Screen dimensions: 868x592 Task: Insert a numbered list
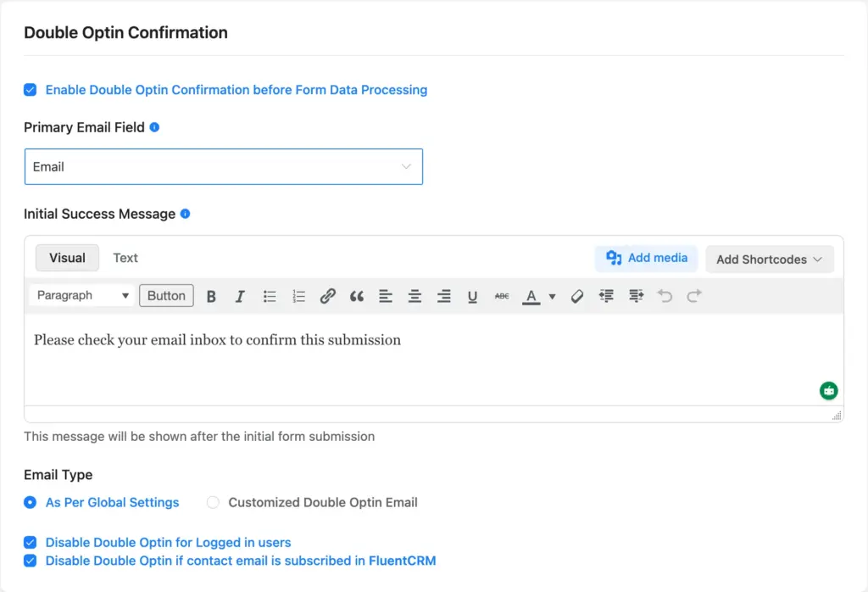[x=298, y=296]
